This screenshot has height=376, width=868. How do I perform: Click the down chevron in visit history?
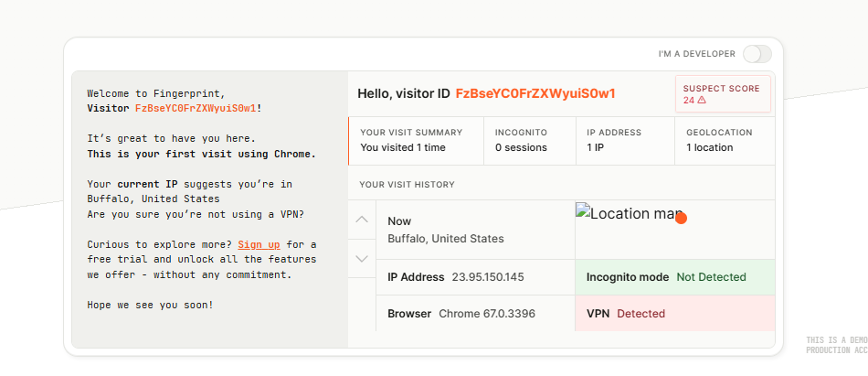click(x=362, y=258)
